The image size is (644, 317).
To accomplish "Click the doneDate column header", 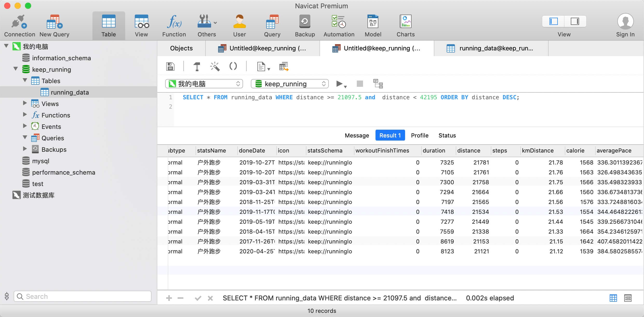I will pyautogui.click(x=257, y=151).
